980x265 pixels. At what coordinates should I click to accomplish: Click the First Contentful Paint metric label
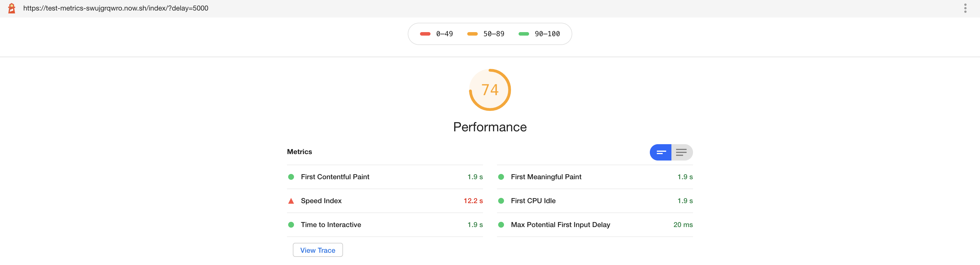click(x=335, y=177)
